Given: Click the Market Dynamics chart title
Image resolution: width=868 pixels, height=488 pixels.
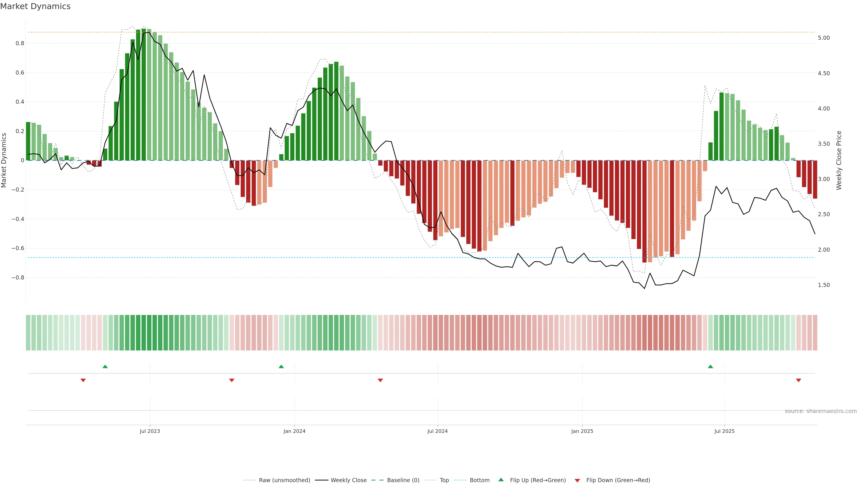Looking at the screenshot, I should point(35,6).
